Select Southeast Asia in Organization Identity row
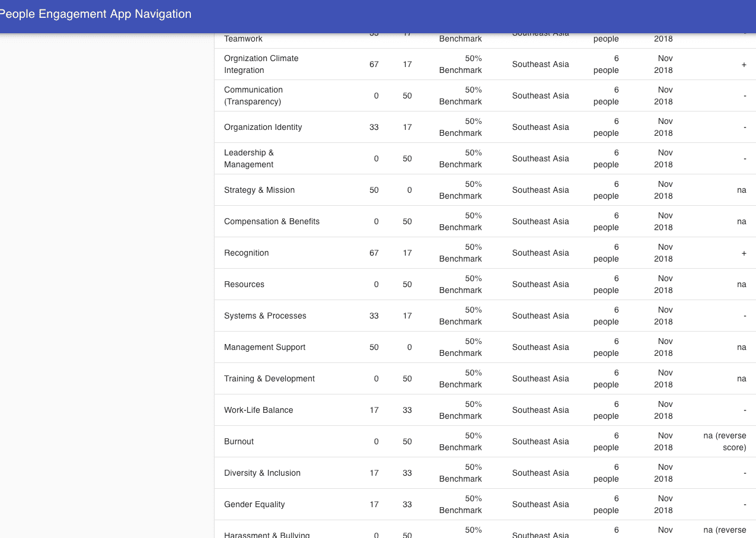This screenshot has width=756, height=538. 541,127
